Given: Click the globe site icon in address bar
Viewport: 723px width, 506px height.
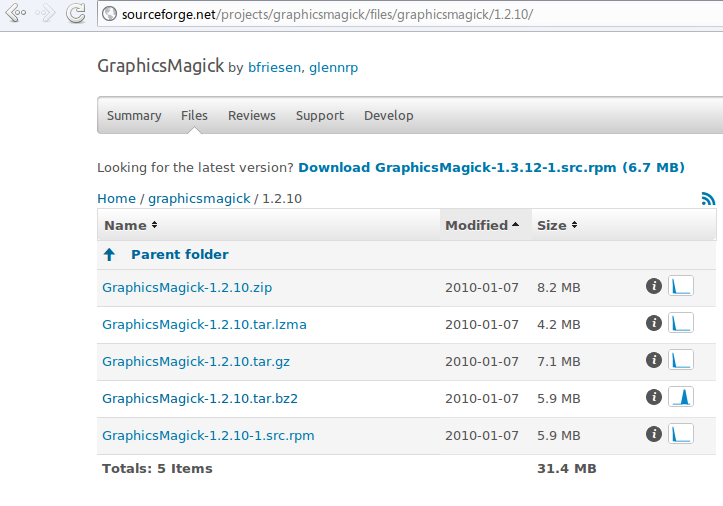Looking at the screenshot, I should [x=109, y=14].
